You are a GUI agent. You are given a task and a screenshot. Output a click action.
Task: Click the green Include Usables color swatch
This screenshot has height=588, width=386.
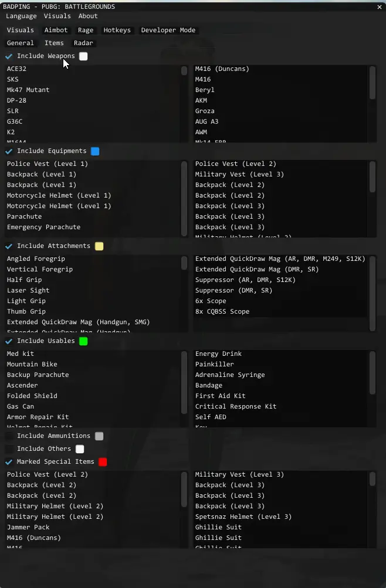(83, 341)
